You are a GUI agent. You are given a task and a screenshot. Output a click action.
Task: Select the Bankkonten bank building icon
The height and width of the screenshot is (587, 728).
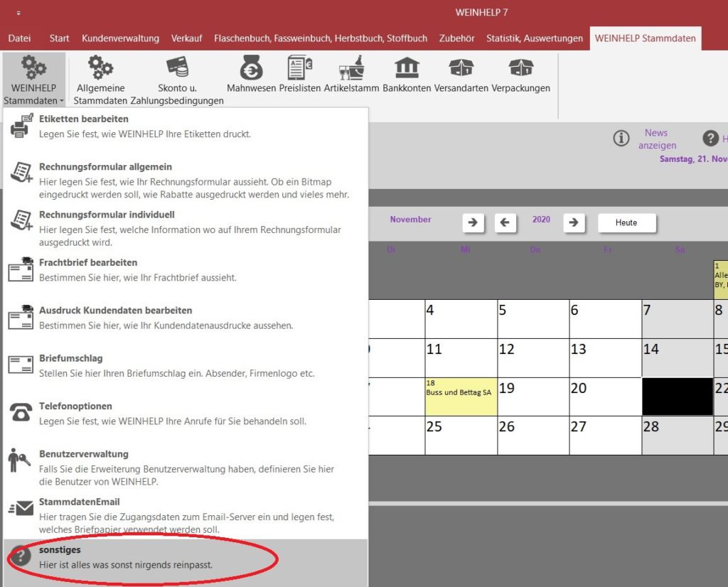[407, 69]
